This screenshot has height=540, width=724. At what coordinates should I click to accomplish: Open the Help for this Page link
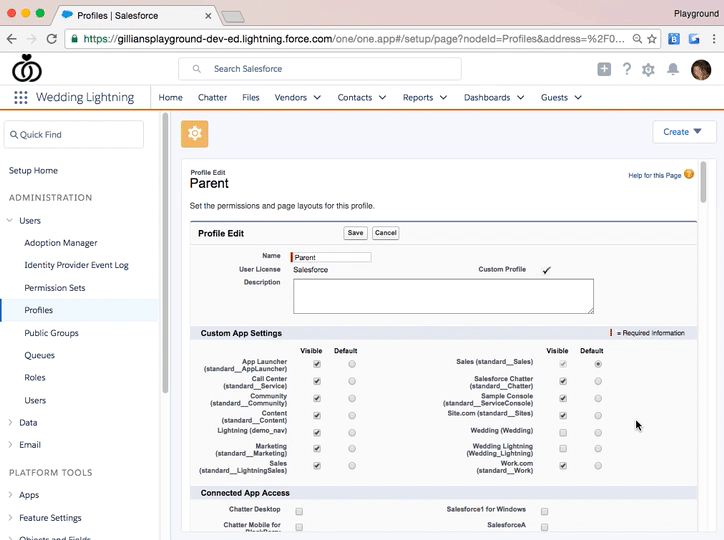tap(654, 175)
